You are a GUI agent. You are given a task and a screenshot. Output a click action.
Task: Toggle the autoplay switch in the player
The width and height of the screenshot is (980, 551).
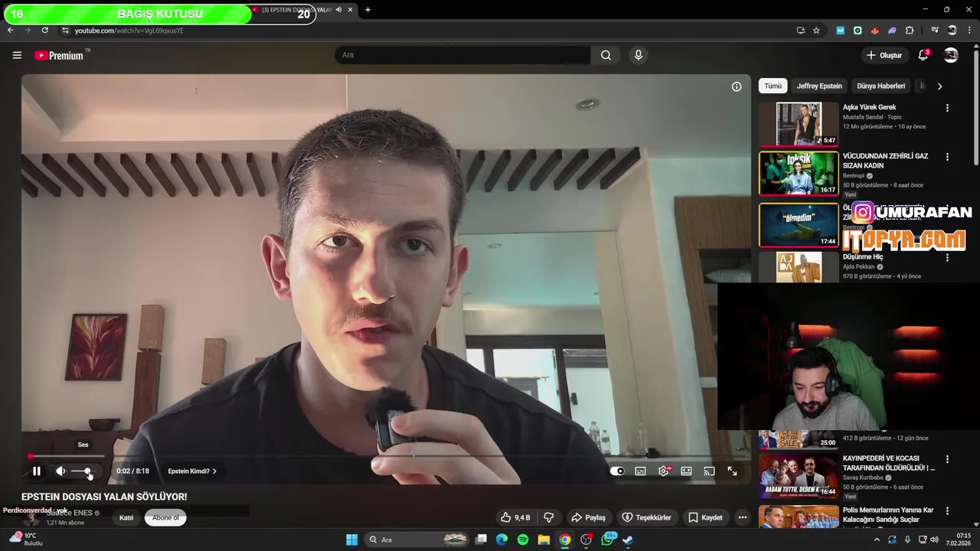click(x=617, y=471)
